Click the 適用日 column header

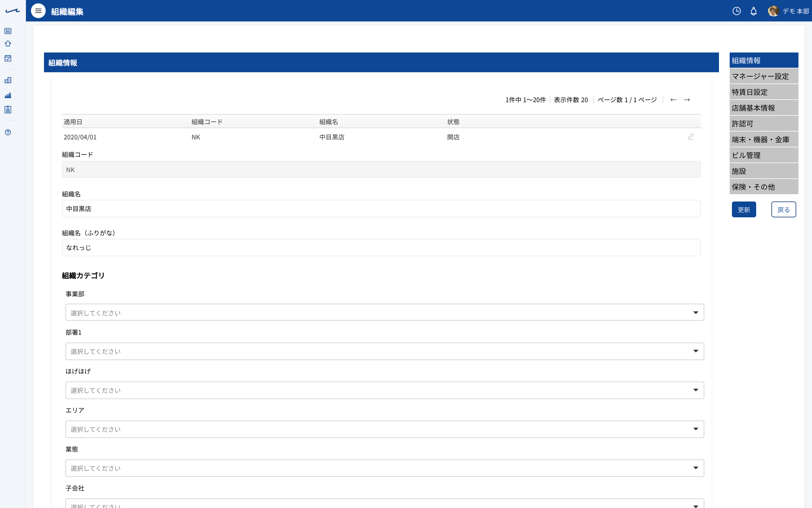tap(73, 122)
